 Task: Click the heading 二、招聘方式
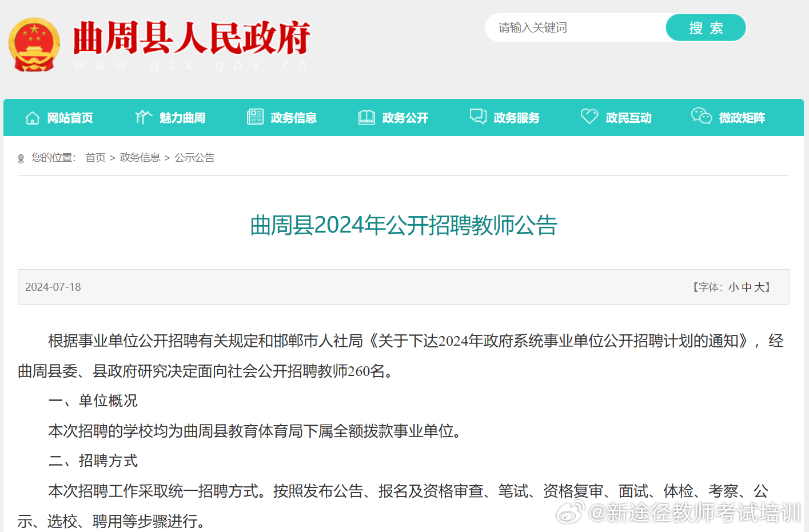tap(93, 461)
